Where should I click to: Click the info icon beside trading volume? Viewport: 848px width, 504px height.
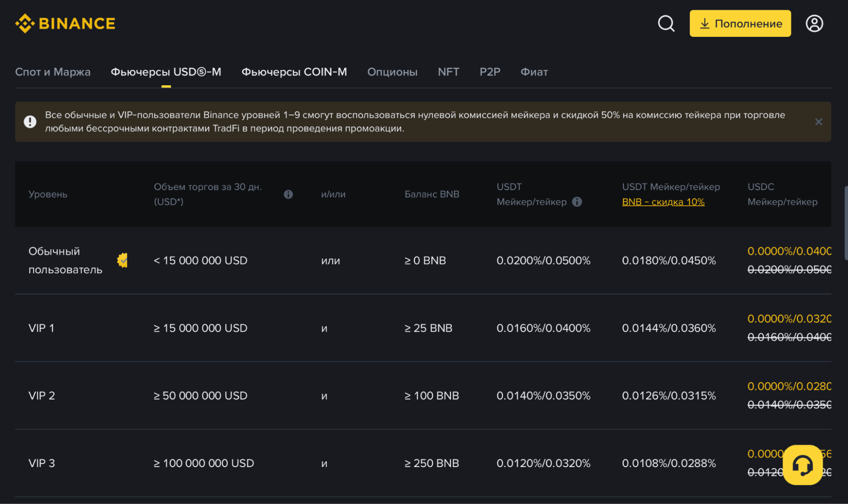click(x=288, y=194)
